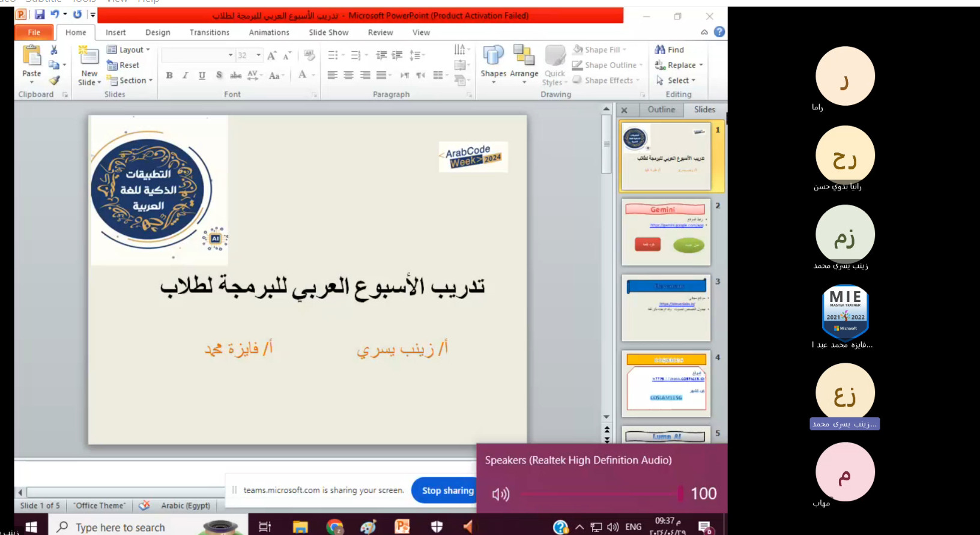This screenshot has height=535, width=980.
Task: Decrease the font size
Action: 288,55
